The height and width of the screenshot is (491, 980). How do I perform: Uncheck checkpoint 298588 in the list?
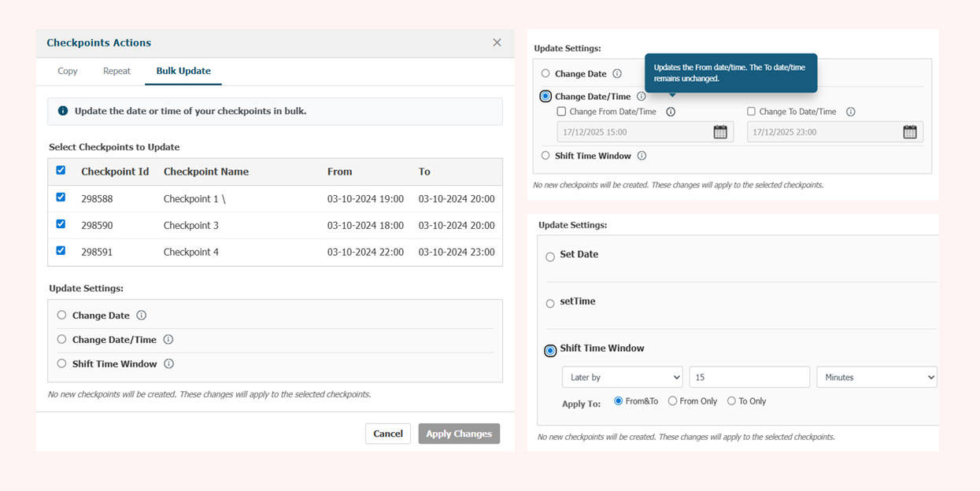61,198
